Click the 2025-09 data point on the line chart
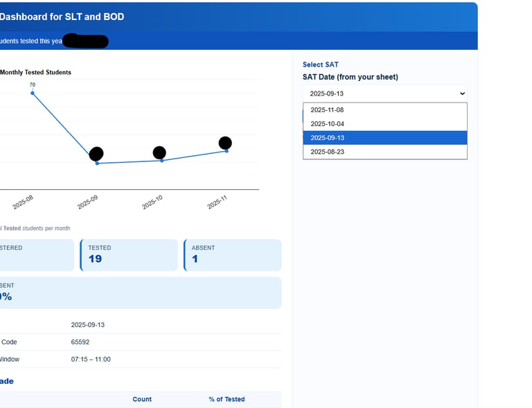This screenshot has height=408, width=532. click(98, 163)
